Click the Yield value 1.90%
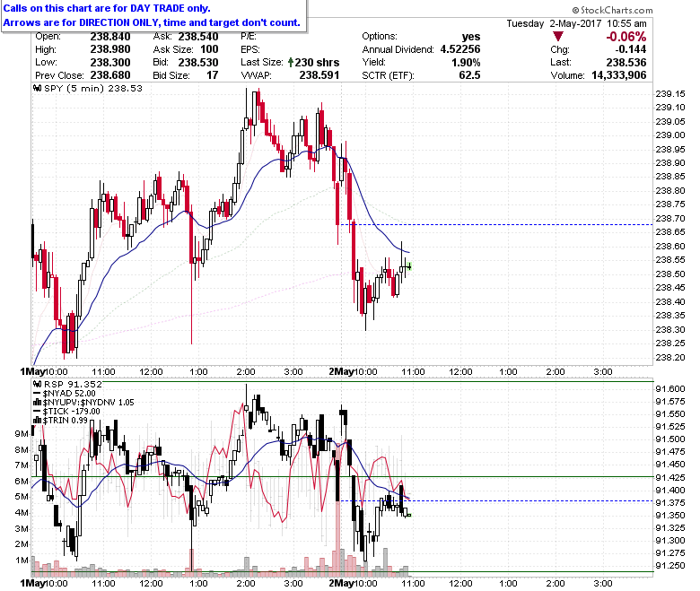 [x=466, y=63]
